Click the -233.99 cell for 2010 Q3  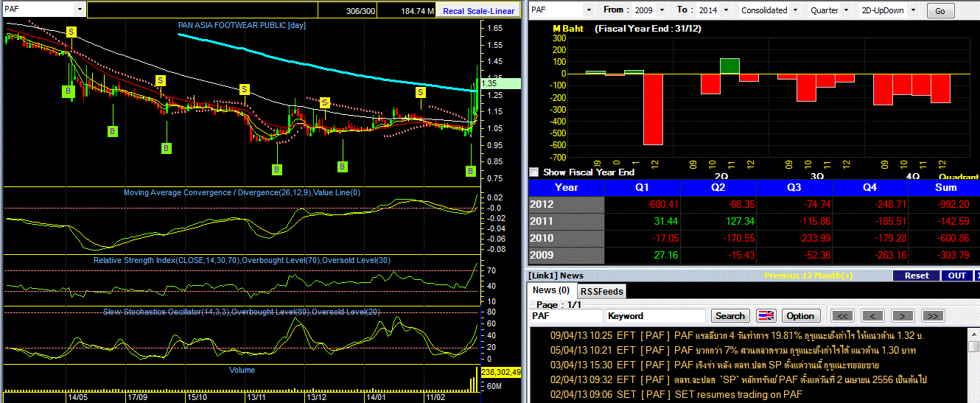tap(794, 238)
